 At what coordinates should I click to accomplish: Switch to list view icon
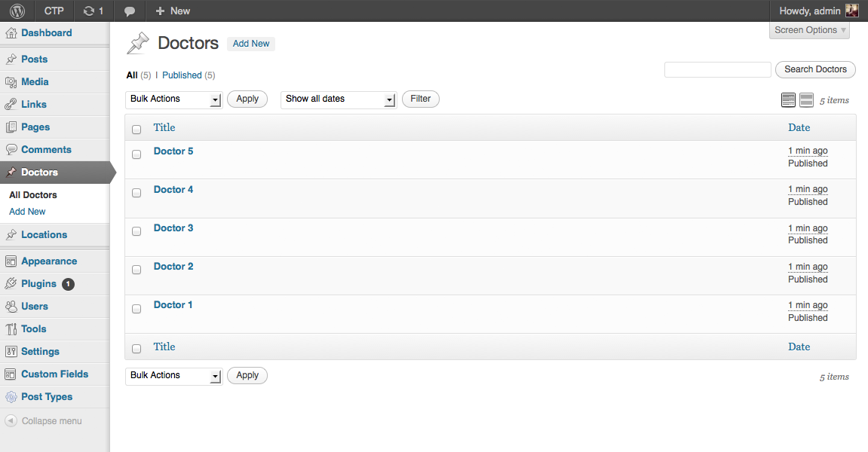[788, 100]
